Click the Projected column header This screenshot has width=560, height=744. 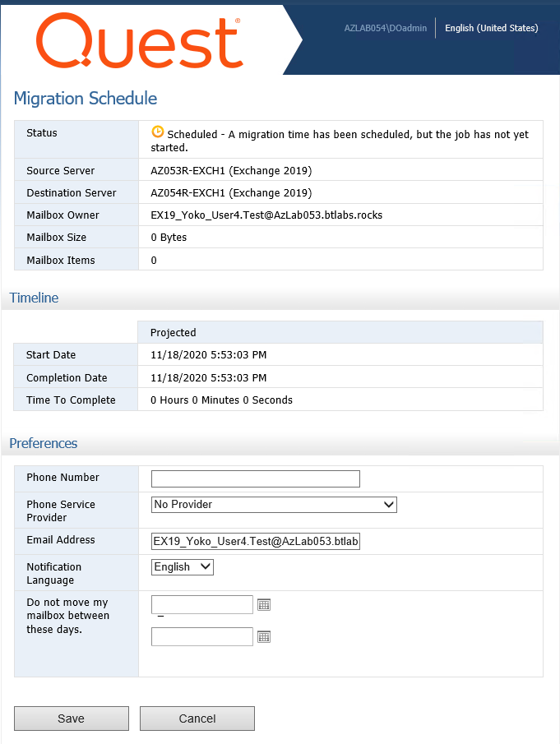[x=174, y=333]
